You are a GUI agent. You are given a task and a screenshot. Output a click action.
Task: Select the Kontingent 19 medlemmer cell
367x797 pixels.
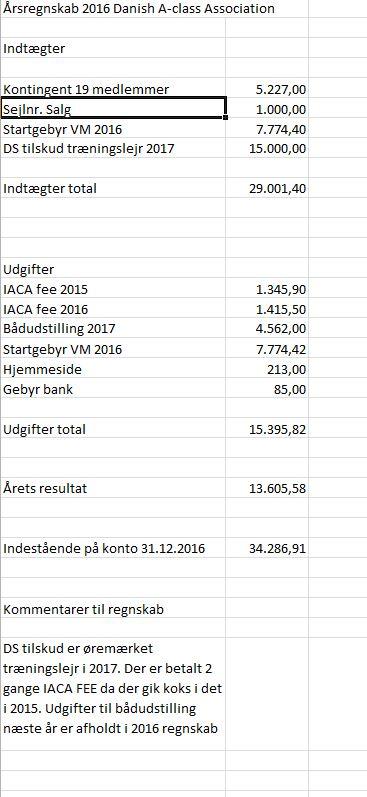[113, 89]
